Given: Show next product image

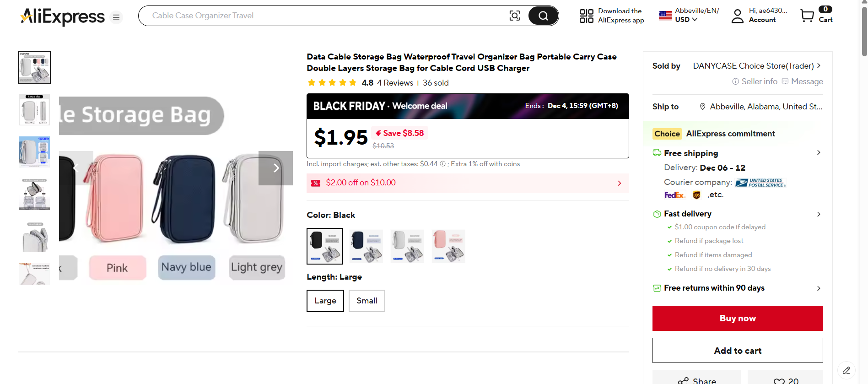Looking at the screenshot, I should 275,168.
